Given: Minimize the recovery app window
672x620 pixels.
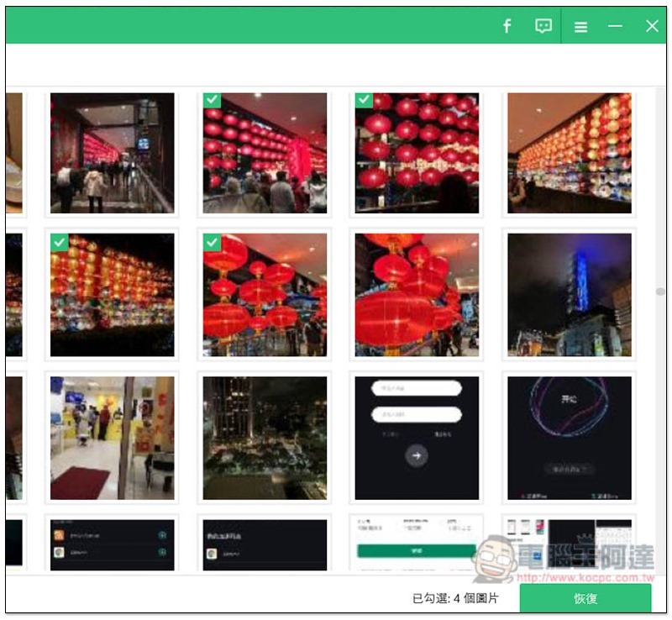Looking at the screenshot, I should coord(615,26).
